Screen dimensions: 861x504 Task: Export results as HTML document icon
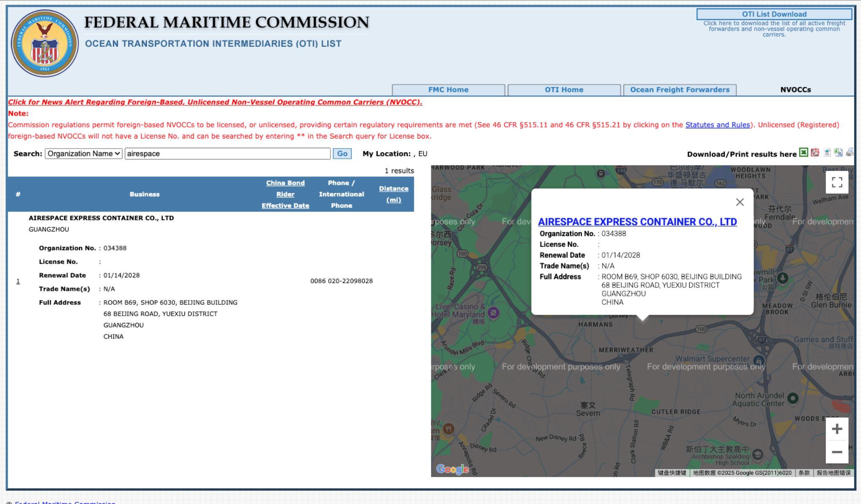coord(827,153)
